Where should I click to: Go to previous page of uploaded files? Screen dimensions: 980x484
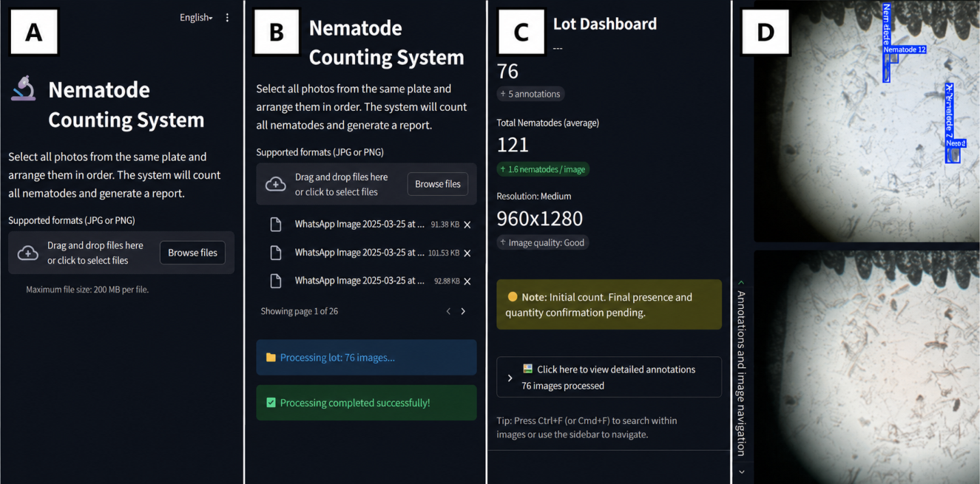(448, 312)
